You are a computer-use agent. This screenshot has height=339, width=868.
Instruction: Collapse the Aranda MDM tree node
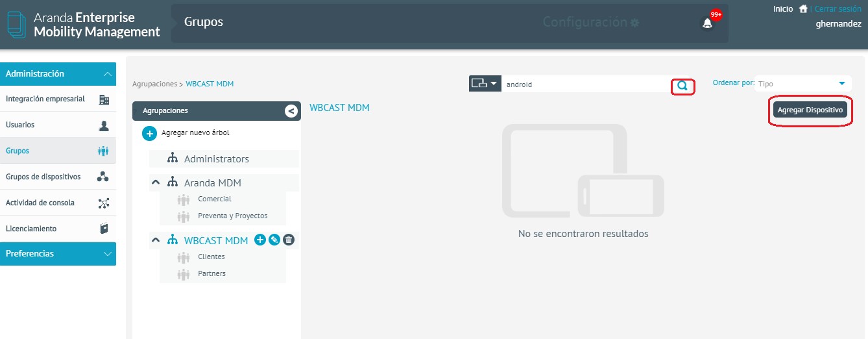click(156, 183)
